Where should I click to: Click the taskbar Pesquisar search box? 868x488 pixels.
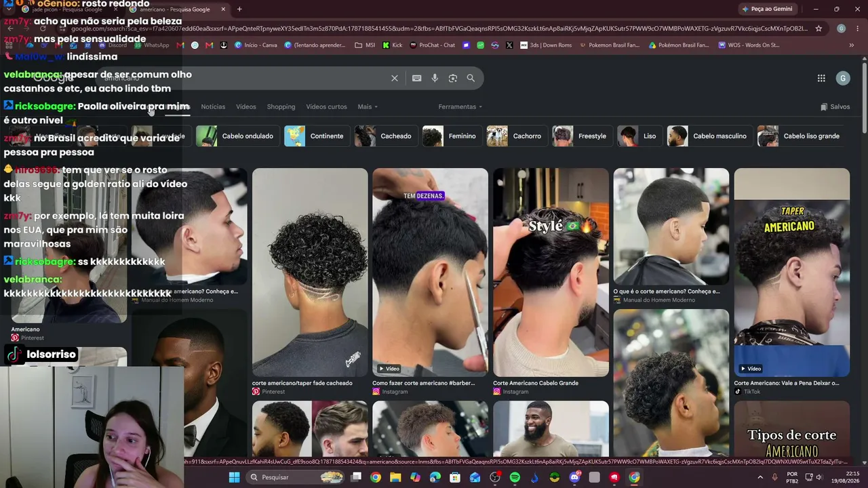[296, 477]
